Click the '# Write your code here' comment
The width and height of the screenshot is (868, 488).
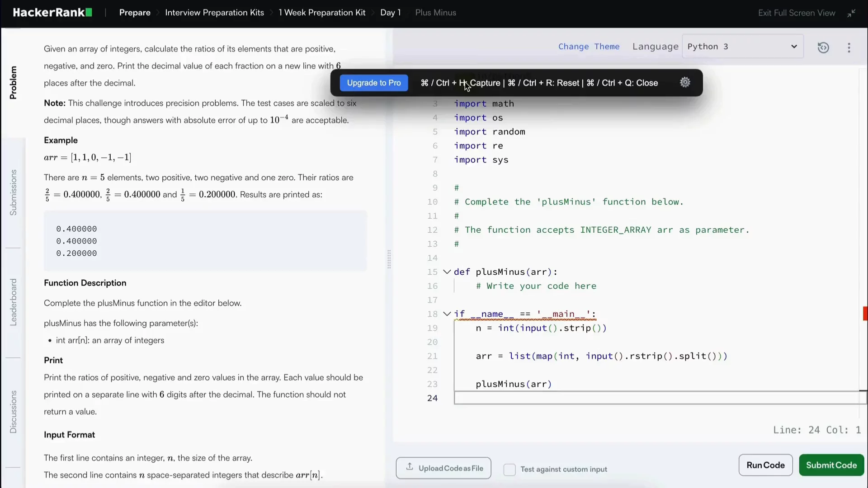(536, 286)
